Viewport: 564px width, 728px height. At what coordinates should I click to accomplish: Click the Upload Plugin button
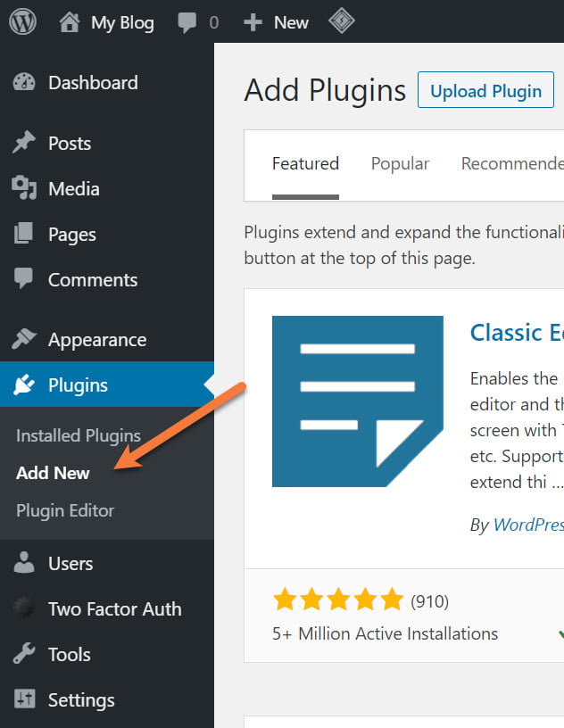coord(485,90)
